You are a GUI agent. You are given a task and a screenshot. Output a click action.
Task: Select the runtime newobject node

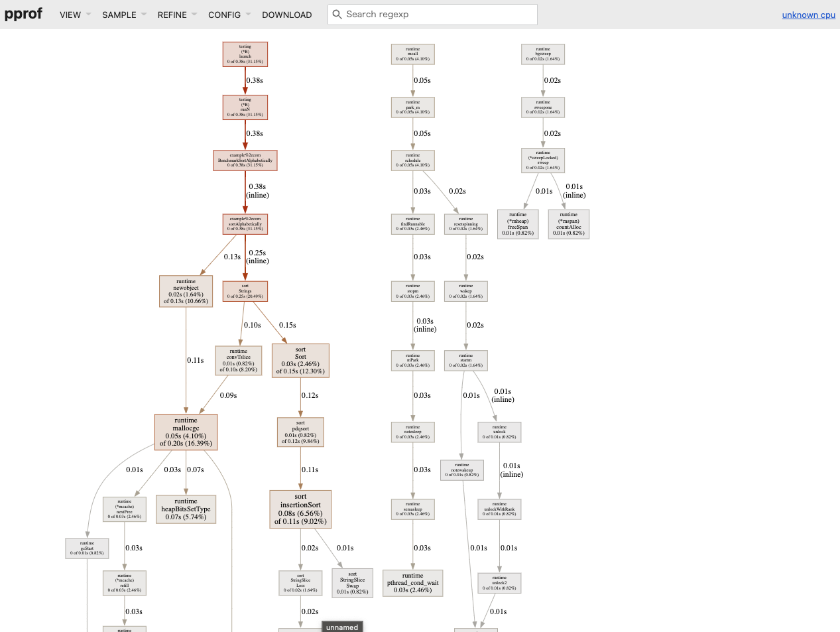click(x=186, y=291)
